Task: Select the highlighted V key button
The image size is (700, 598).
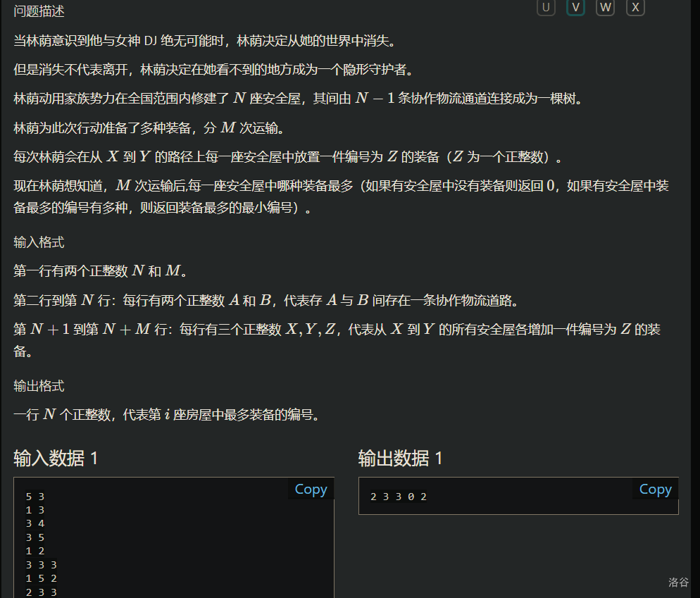Action: tap(575, 7)
